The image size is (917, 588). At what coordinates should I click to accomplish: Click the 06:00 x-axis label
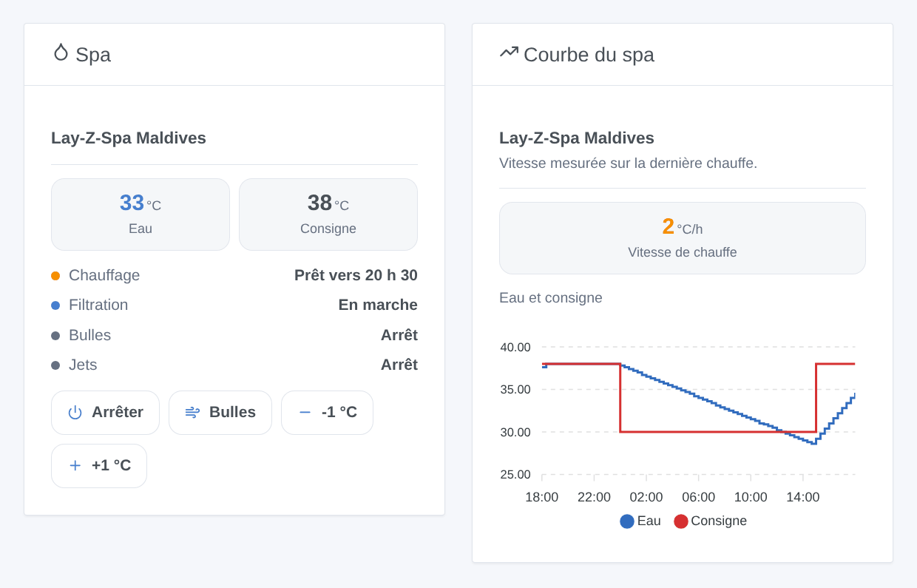tap(698, 497)
